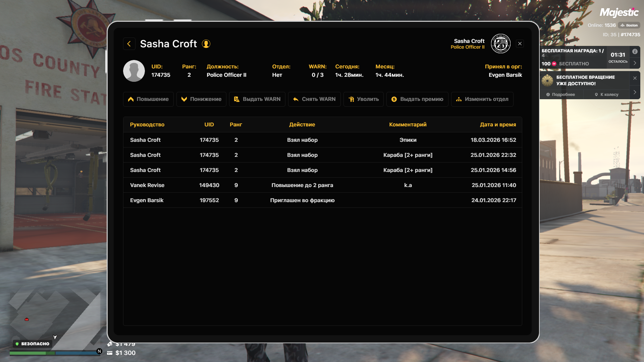This screenshot has height=362, width=644.
Task: Click the Понижение demote button
Action: coord(201,99)
